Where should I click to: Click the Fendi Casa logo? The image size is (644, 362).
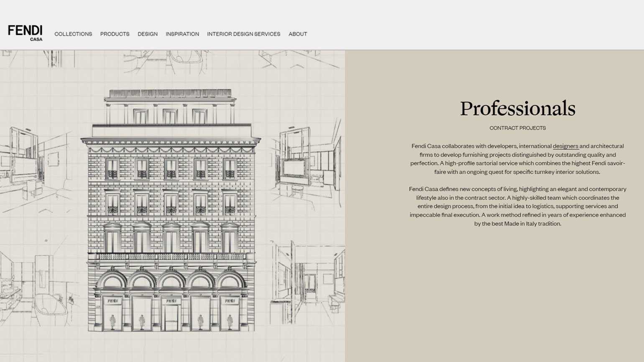coord(25,33)
